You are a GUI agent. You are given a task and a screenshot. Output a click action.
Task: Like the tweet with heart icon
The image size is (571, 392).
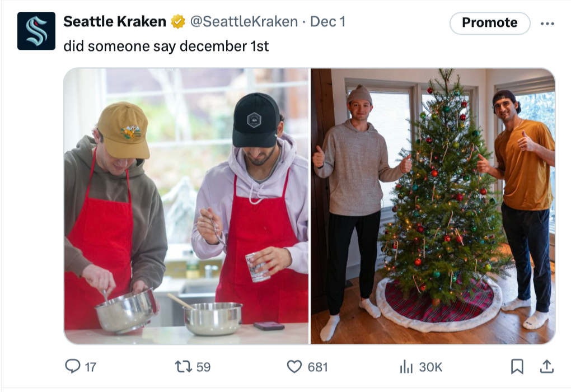pos(294,366)
